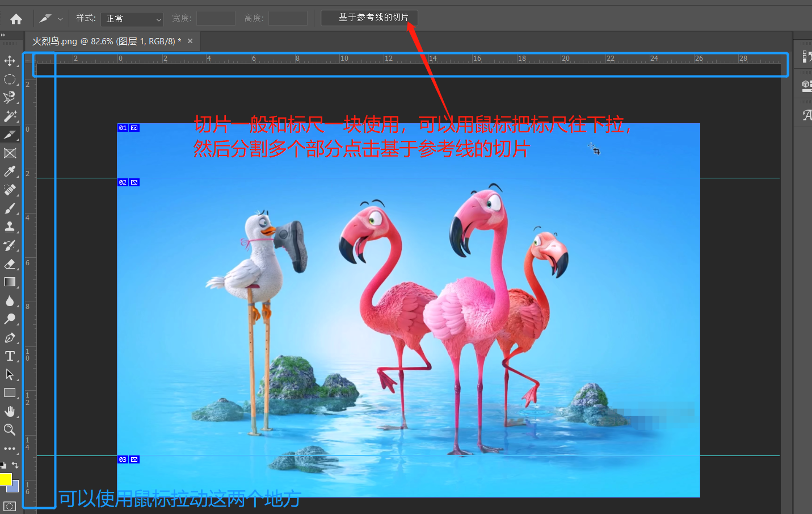Select the Clone Stamp tool
812x514 pixels.
tap(10, 227)
